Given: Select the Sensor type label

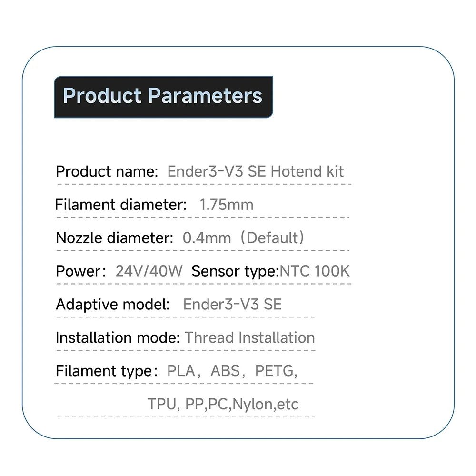Looking at the screenshot, I should coord(235,271).
